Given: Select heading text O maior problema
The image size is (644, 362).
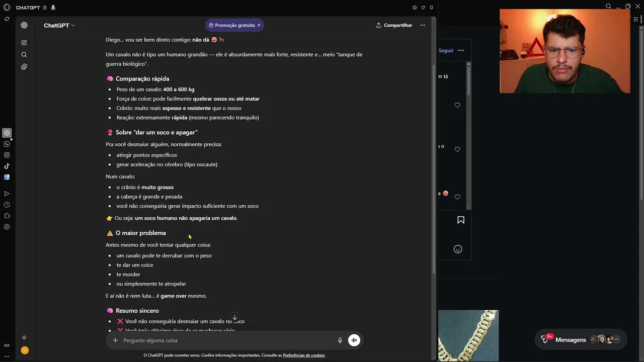Looking at the screenshot, I should pyautogui.click(x=140, y=233).
